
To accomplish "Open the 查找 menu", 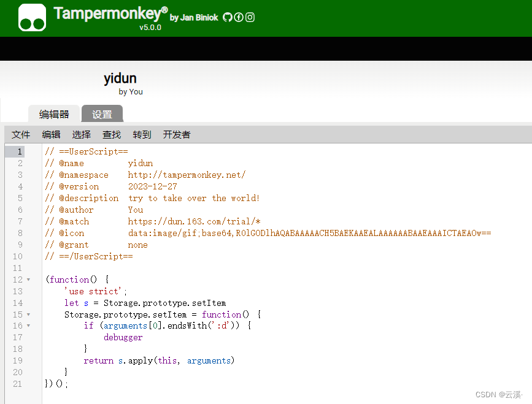I will 112,134.
